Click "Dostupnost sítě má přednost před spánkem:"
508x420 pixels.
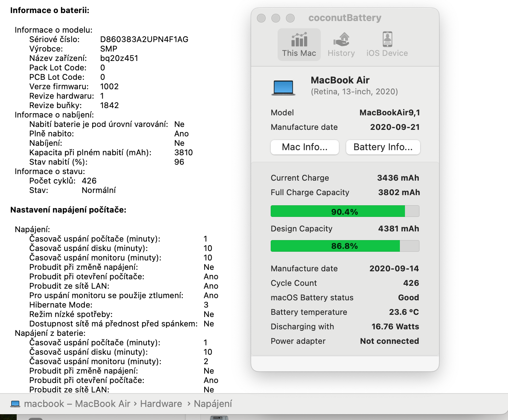pyautogui.click(x=114, y=324)
